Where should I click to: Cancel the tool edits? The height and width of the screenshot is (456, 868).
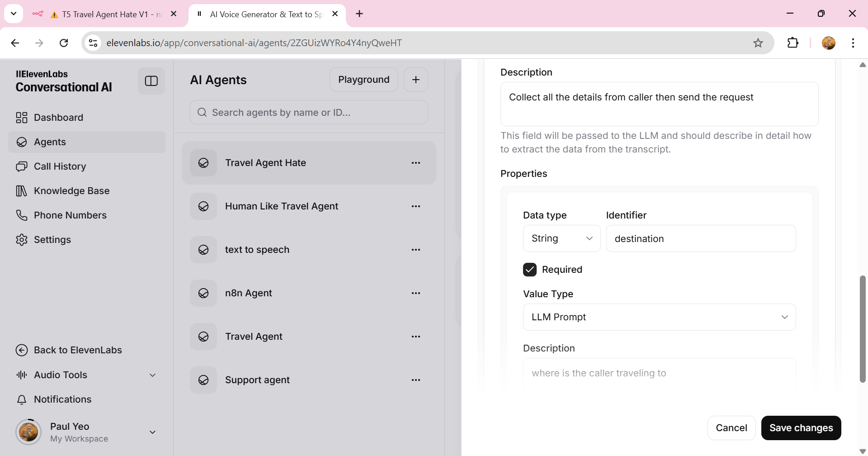pos(731,428)
